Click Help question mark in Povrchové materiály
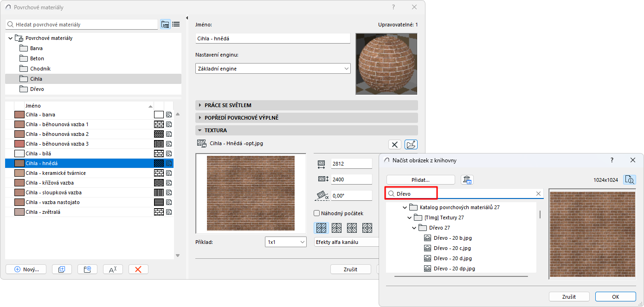The width and height of the screenshot is (644, 307). click(393, 7)
